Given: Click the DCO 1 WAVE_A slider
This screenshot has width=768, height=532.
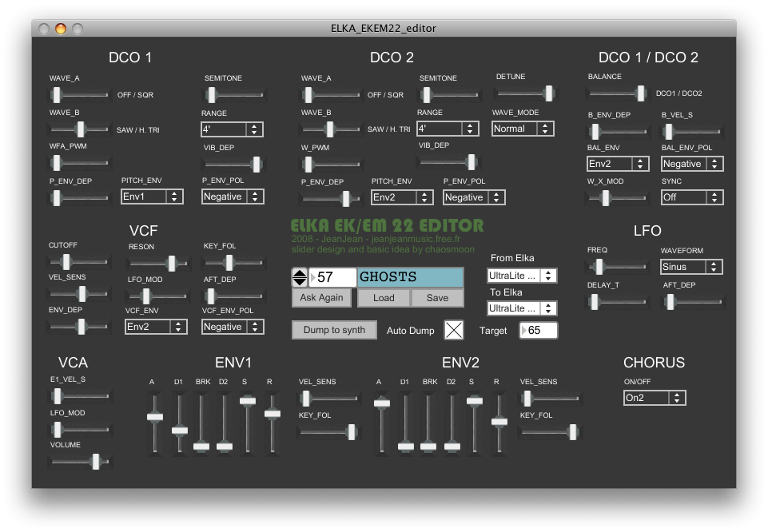Looking at the screenshot, I should click(79, 95).
